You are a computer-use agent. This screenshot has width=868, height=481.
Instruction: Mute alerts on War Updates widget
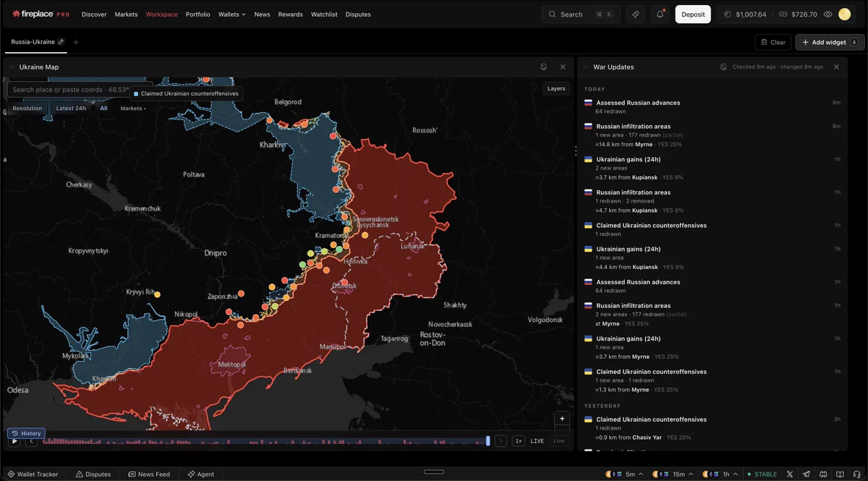click(723, 67)
